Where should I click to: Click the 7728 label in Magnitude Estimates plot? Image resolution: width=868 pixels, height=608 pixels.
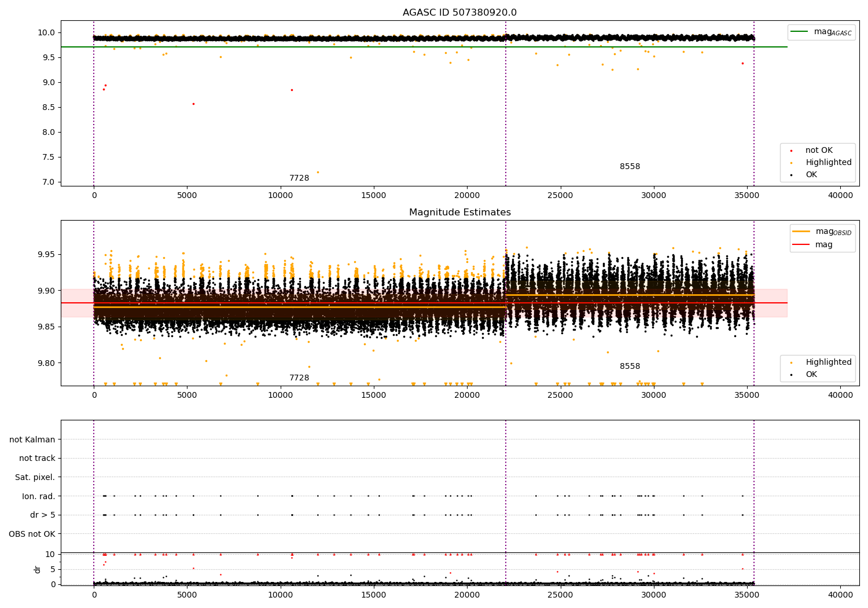click(299, 378)
